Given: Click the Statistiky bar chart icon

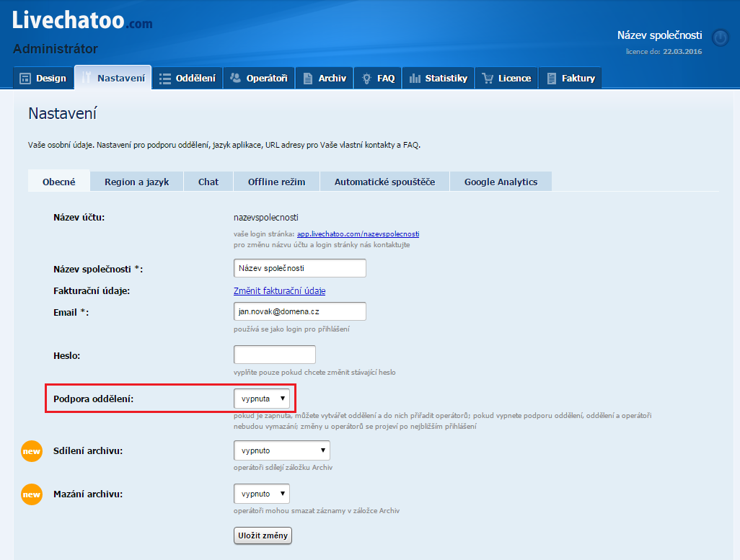Looking at the screenshot, I should tap(415, 78).
